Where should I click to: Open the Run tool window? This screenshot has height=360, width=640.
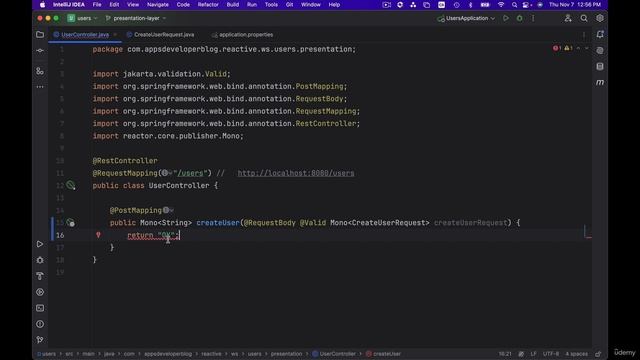coord(40,244)
